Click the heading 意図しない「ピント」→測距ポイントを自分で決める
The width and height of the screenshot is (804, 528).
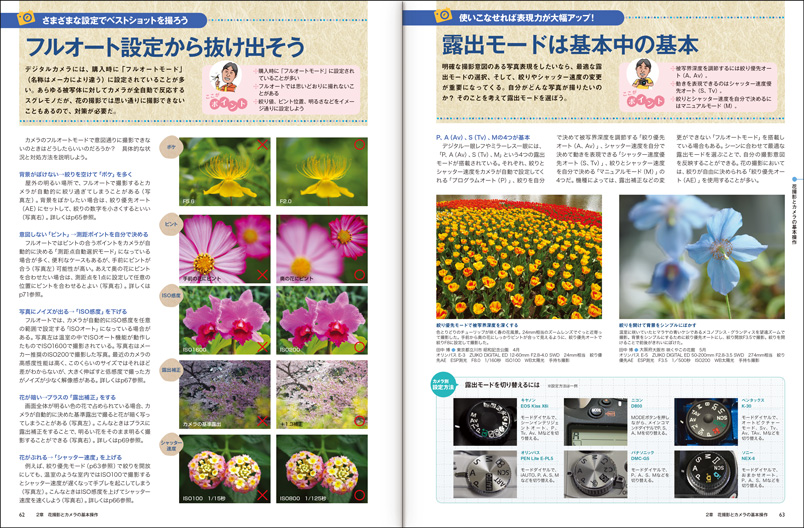84,234
